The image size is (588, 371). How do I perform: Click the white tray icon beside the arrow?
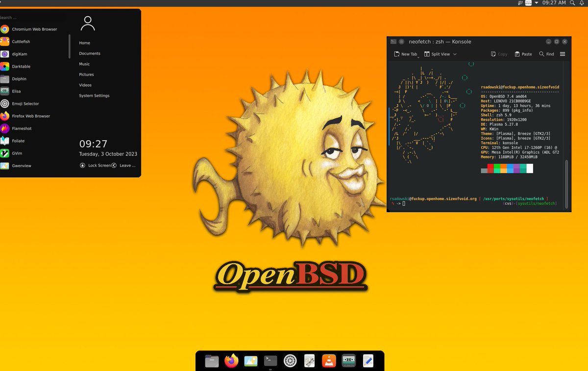pos(528,3)
